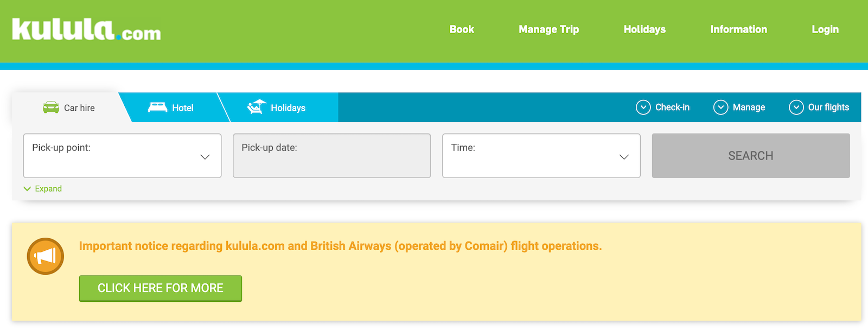Click the Our flights circular chevron icon
Image resolution: width=868 pixels, height=336 pixels.
pos(795,107)
